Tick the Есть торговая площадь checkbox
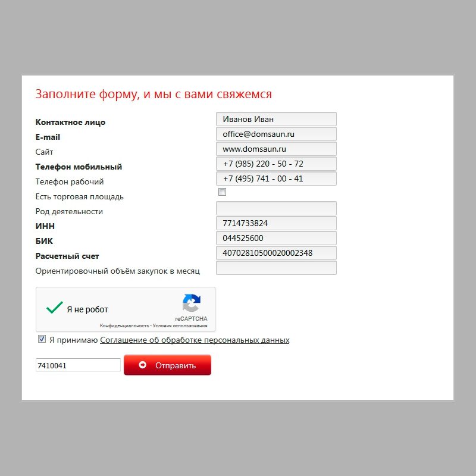Viewport: 476px width, 476px height. point(222,192)
